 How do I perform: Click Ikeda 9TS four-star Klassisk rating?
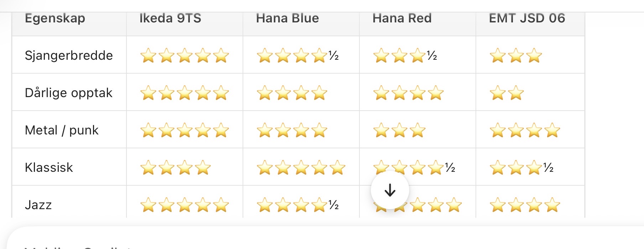coord(175,168)
